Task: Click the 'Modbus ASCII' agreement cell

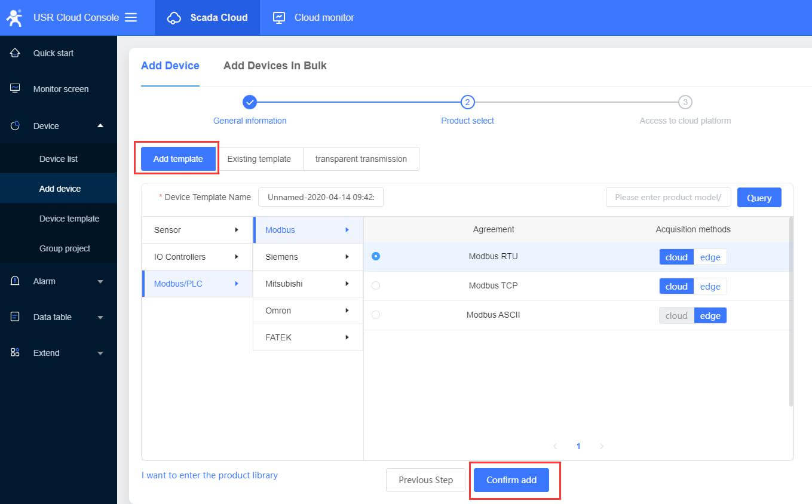Action: (494, 315)
